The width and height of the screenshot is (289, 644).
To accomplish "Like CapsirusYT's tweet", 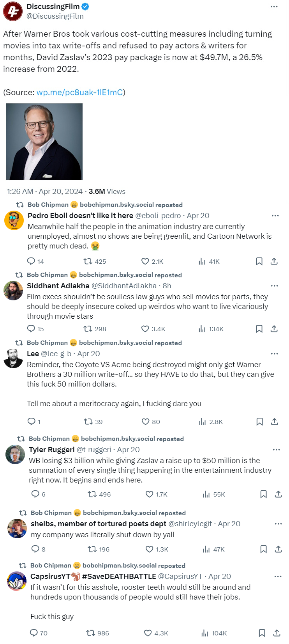I will (148, 633).
